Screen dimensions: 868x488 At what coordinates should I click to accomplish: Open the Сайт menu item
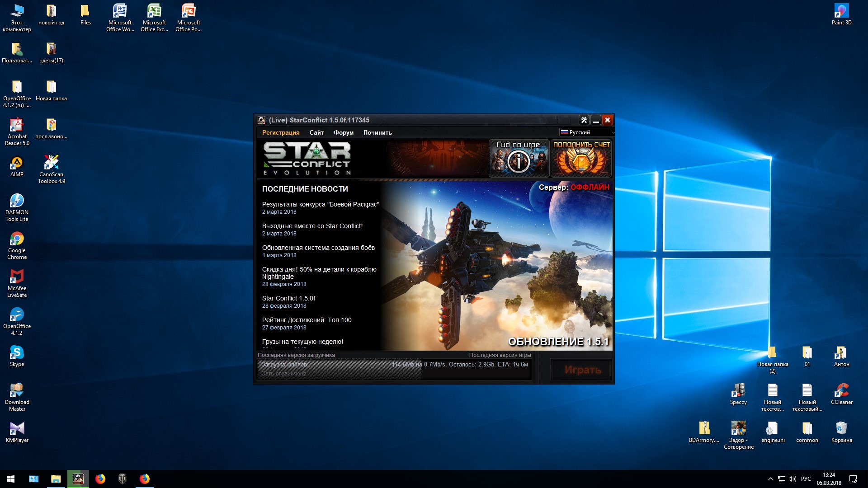(x=316, y=132)
